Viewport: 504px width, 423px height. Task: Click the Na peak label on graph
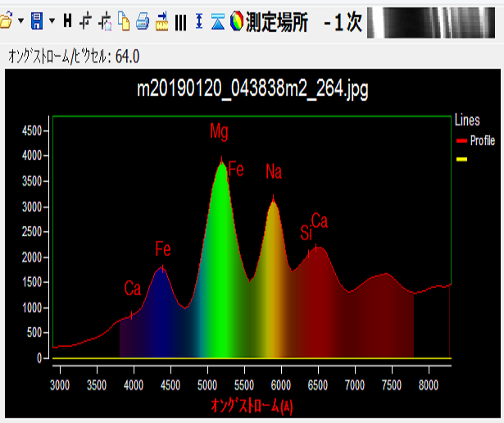tap(274, 171)
